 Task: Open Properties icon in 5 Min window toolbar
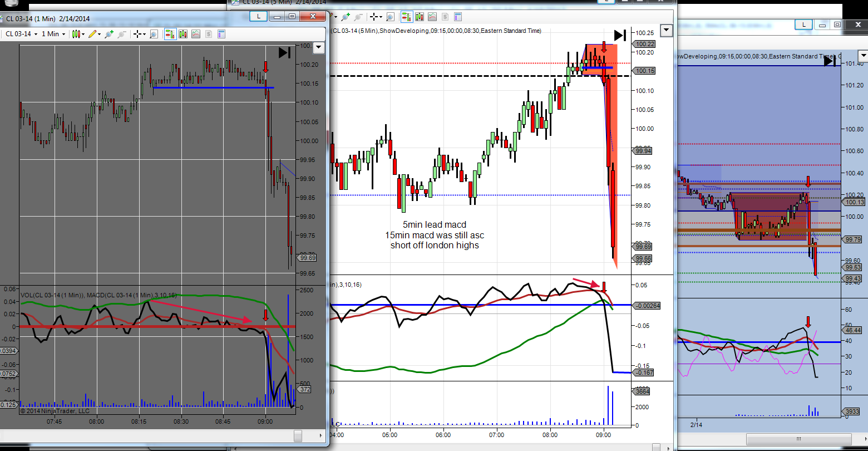[x=458, y=17]
